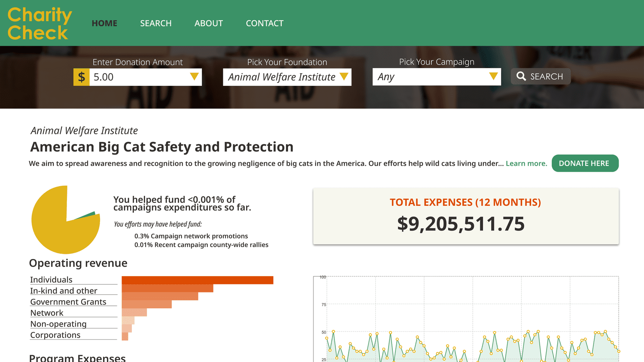
Task: Navigate to the ABOUT page
Action: [x=209, y=23]
